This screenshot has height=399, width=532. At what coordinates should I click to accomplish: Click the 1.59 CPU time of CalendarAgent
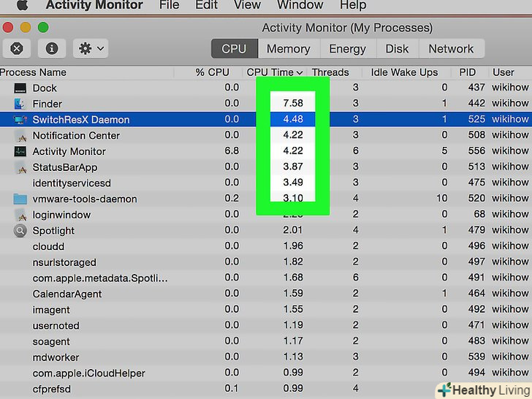pos(293,293)
